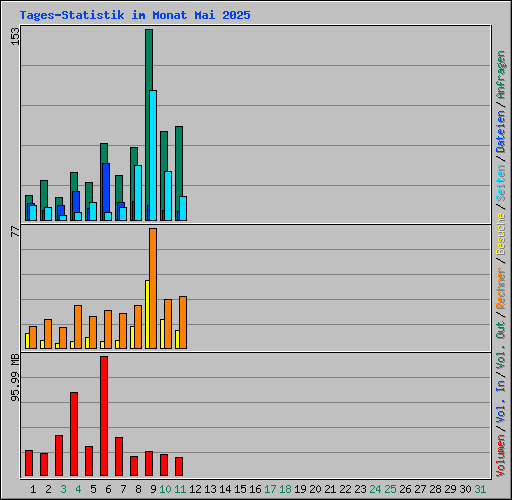Click day label '3' on the x-axis

(63, 489)
